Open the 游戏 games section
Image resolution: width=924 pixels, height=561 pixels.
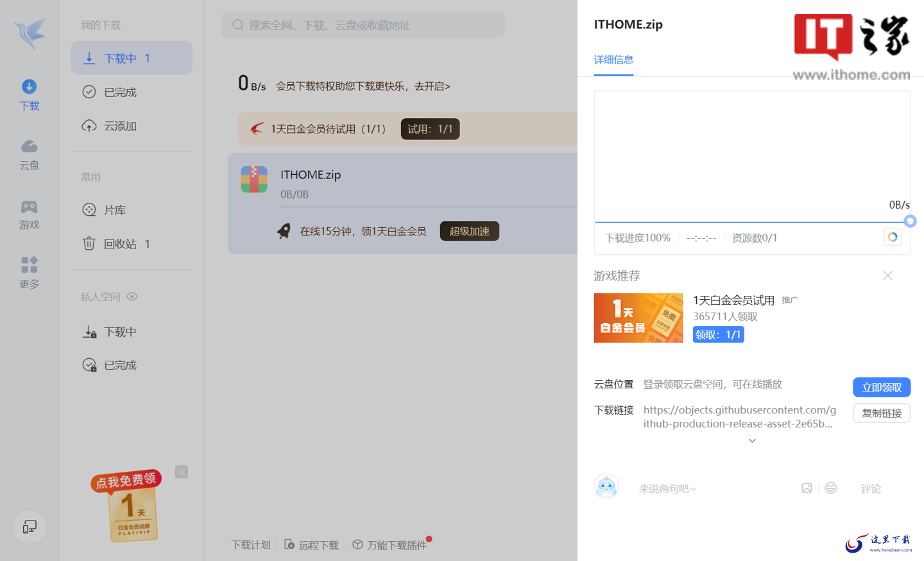[30, 214]
